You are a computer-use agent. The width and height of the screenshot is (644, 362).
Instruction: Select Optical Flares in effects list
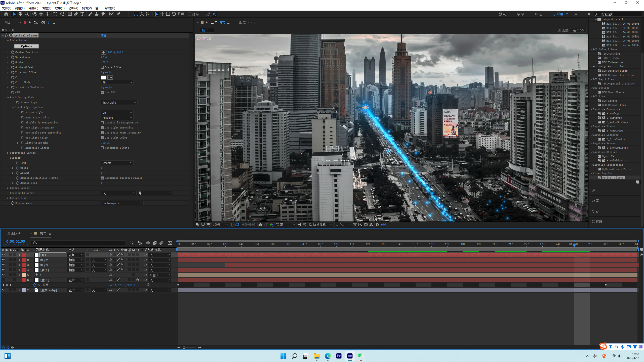(613, 177)
